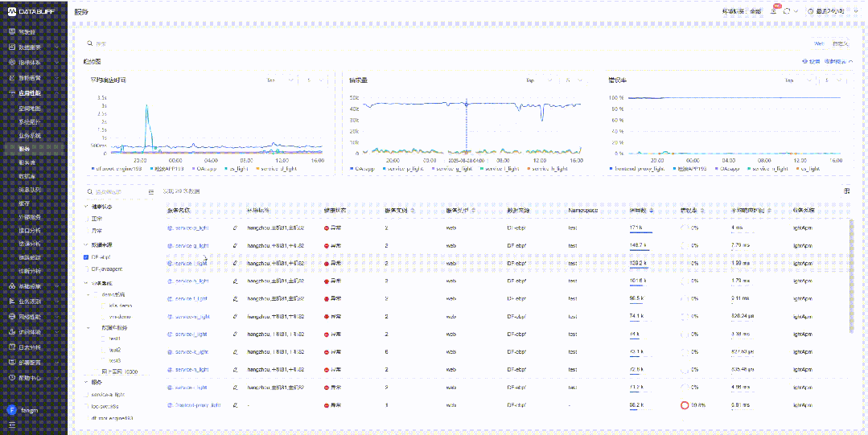Click the refresh icon in the top header
Screen dimensions: 868x435
tap(786, 11)
